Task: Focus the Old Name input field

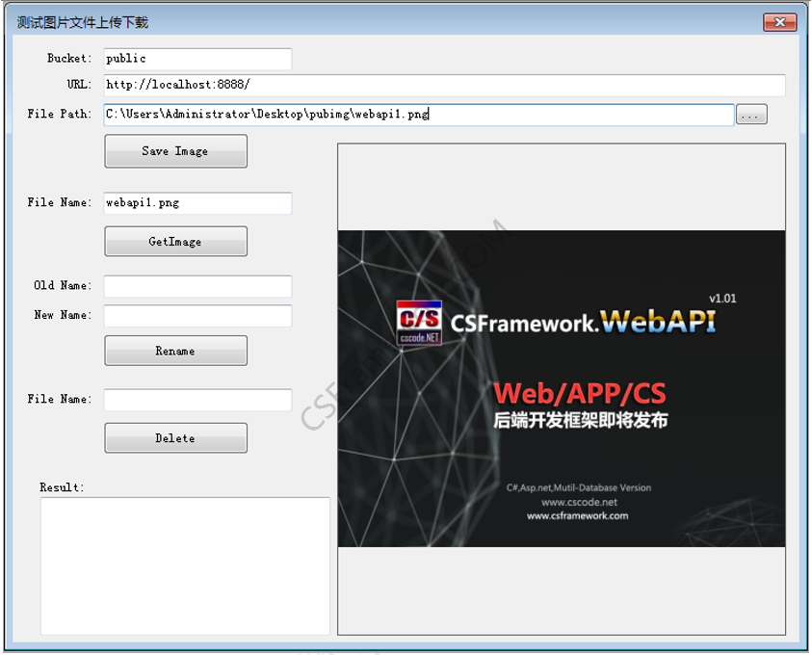Action: (x=197, y=286)
